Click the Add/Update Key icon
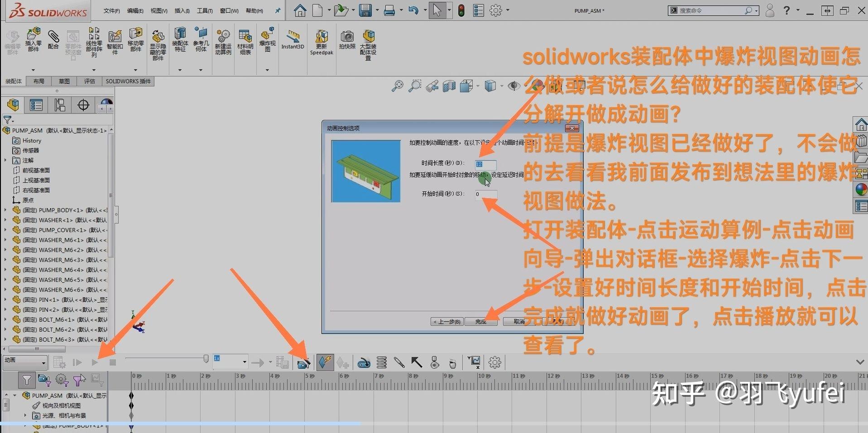 click(343, 362)
